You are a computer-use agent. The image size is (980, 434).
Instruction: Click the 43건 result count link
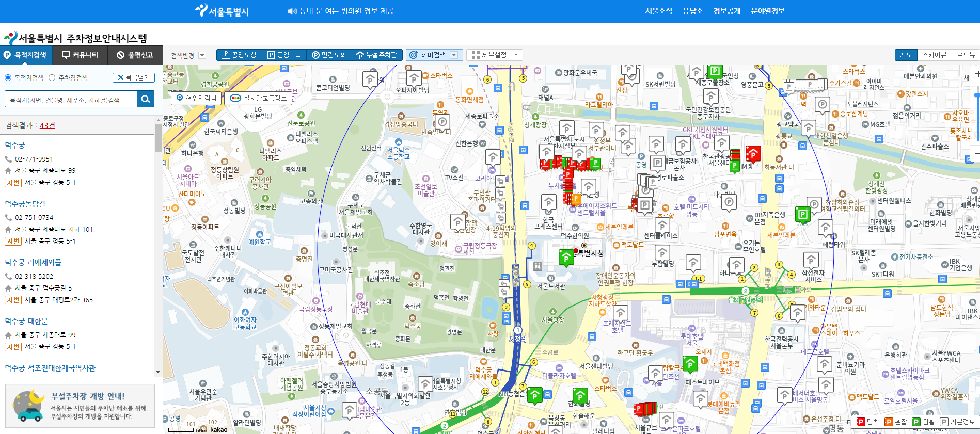click(x=48, y=125)
